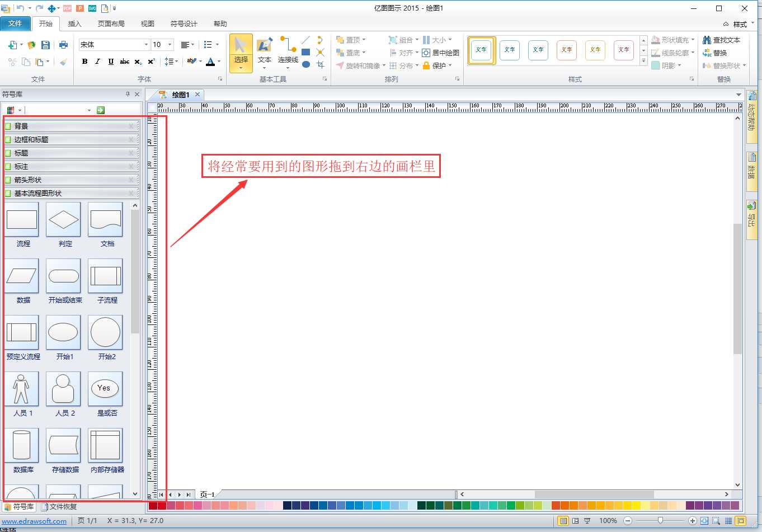Viewport: 762px width, 532px height.
Task: Click the Open file icon
Action: (31, 45)
